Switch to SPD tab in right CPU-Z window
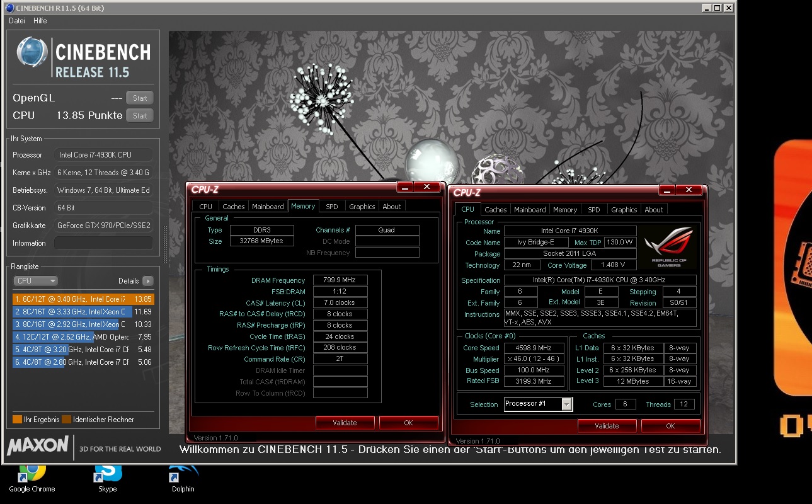The width and height of the screenshot is (812, 504). click(594, 210)
